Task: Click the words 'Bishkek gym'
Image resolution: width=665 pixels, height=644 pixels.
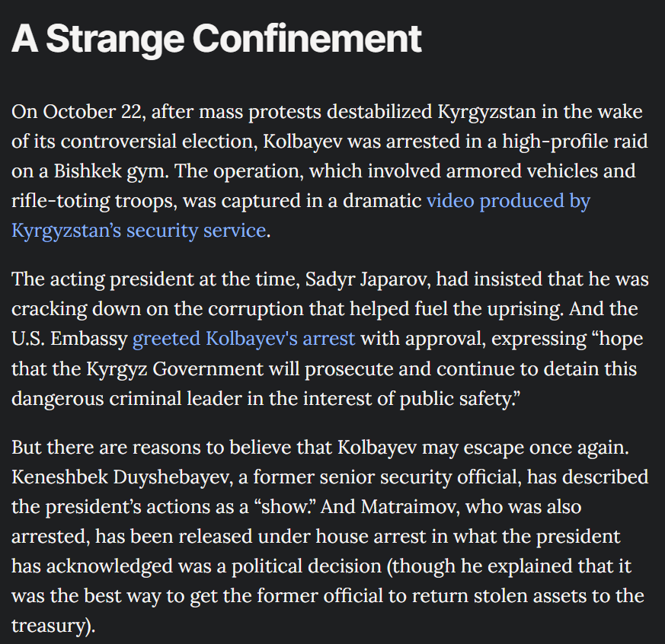Action: click(111, 171)
